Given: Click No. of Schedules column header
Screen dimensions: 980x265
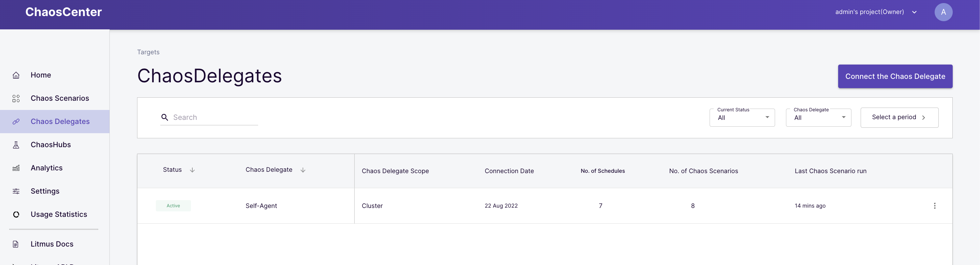Looking at the screenshot, I should click(x=603, y=171).
